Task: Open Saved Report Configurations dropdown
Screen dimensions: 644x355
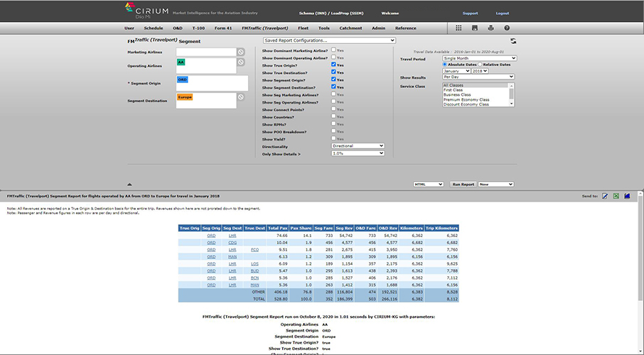Action: point(329,40)
